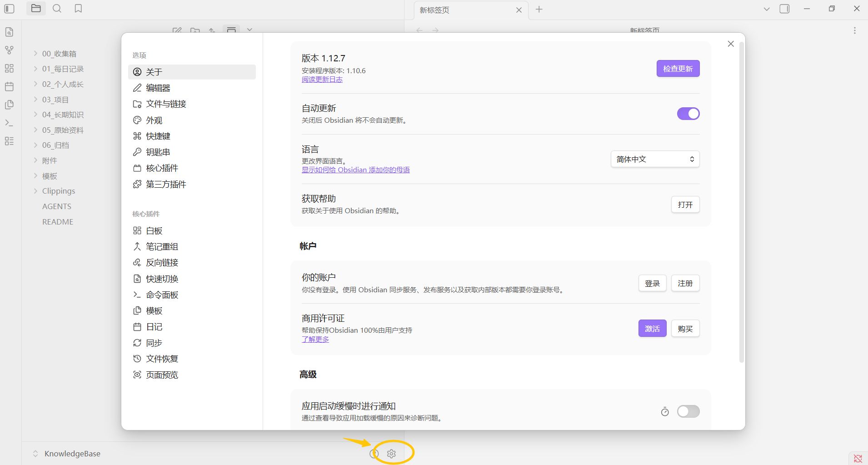Open 快速切换 plugin settings

[x=192, y=279]
